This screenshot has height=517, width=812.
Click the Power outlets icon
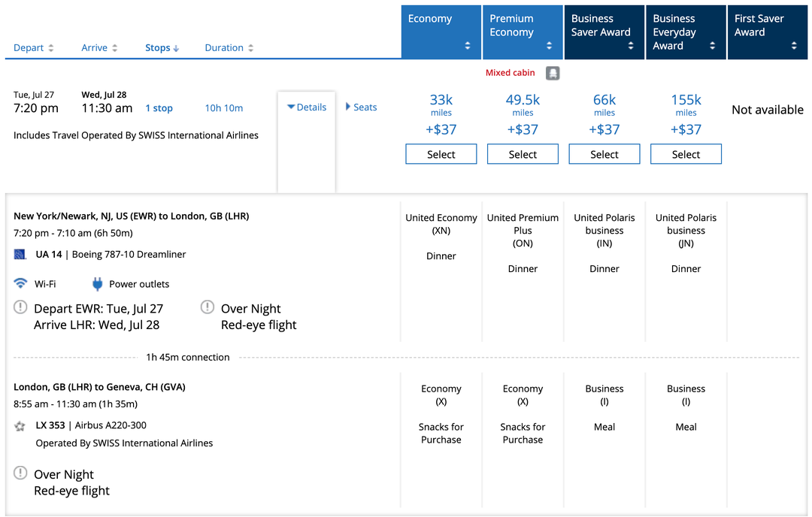tap(98, 283)
